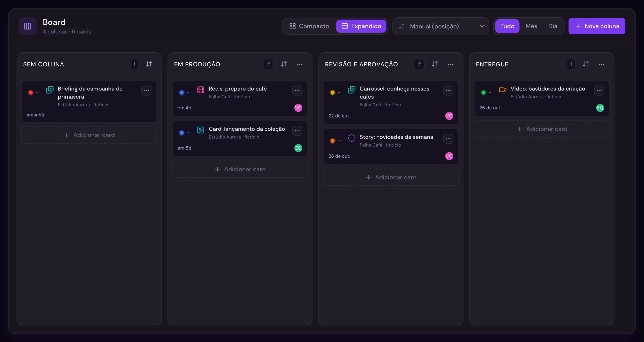Sort cards in REVISÃO E APROVAÇÃO column

(x=435, y=64)
